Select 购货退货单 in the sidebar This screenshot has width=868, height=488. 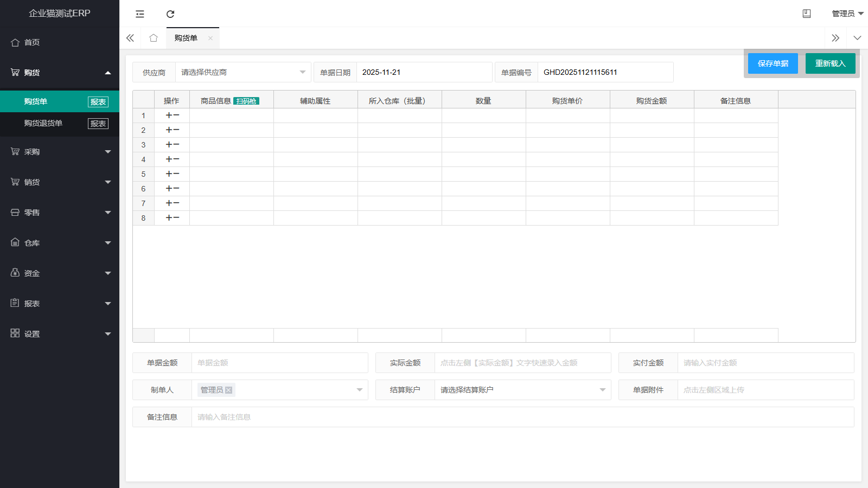tap(43, 123)
